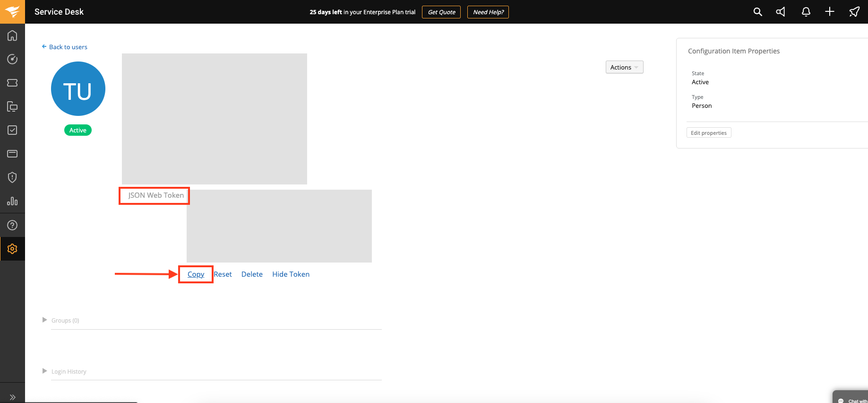Click the Service Desk title
Screen dimensions: 868x403
59,12
